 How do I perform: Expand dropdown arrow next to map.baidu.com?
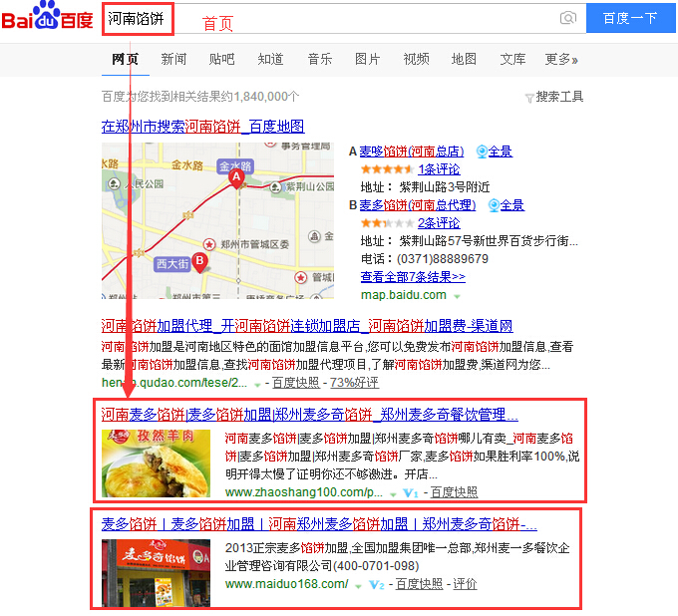pos(457,296)
